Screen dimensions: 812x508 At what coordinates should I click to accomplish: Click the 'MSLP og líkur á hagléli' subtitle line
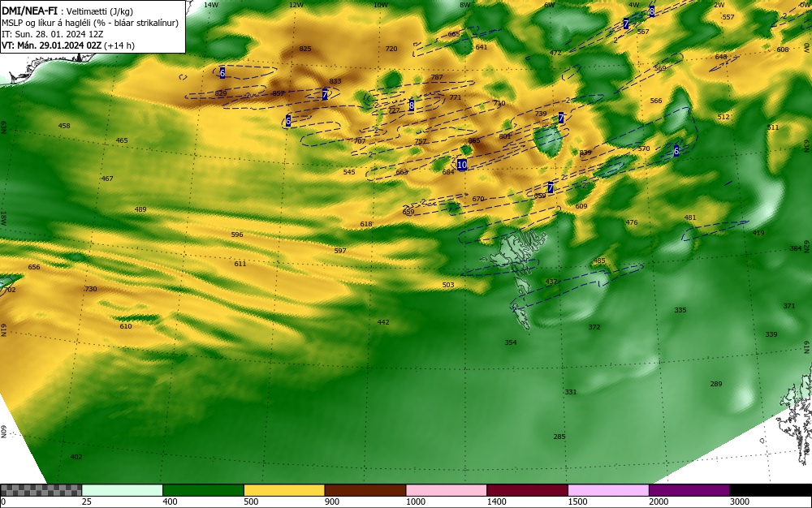[x=90, y=23]
